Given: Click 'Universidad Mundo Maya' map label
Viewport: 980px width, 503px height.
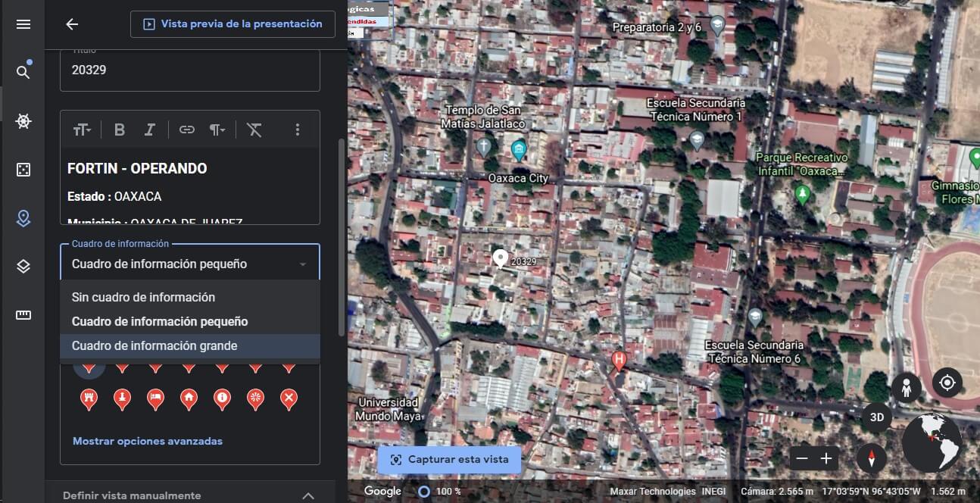Looking at the screenshot, I should [388, 409].
